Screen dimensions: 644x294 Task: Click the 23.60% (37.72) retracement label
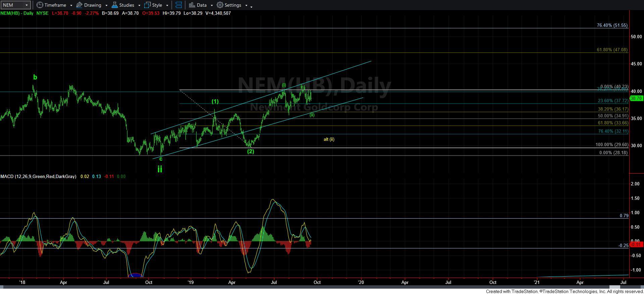(x=613, y=101)
